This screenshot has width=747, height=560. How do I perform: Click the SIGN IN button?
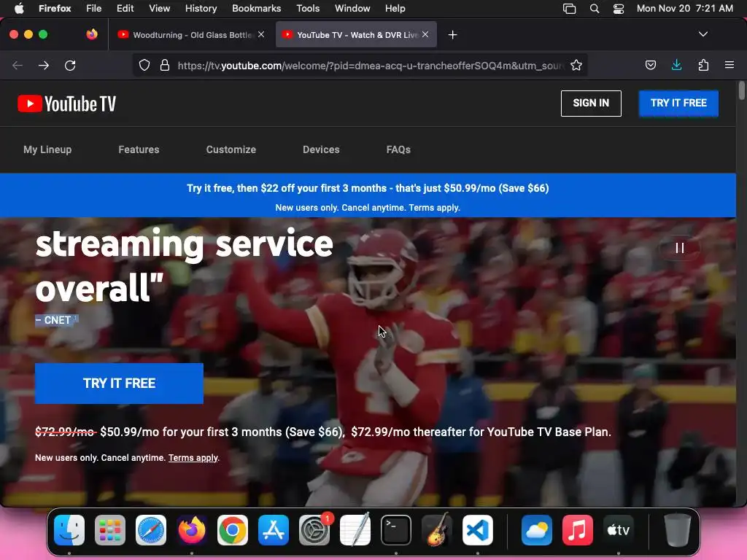[x=591, y=104]
